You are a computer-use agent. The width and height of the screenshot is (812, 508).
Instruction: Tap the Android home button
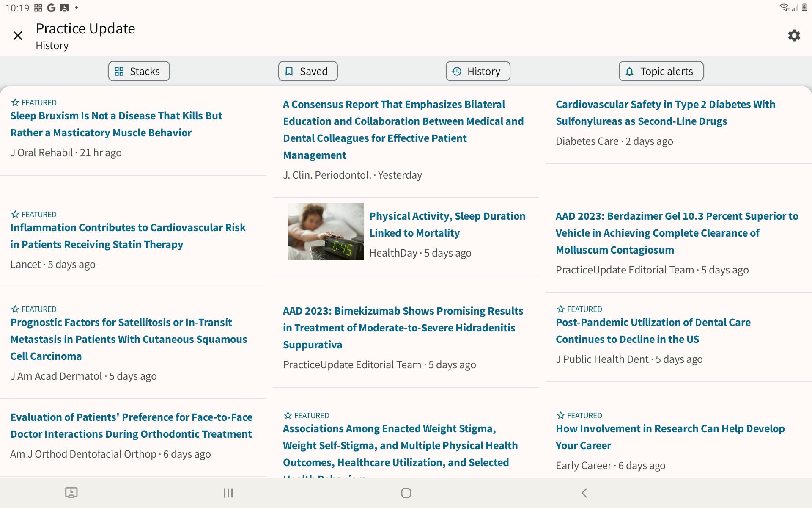[406, 493]
